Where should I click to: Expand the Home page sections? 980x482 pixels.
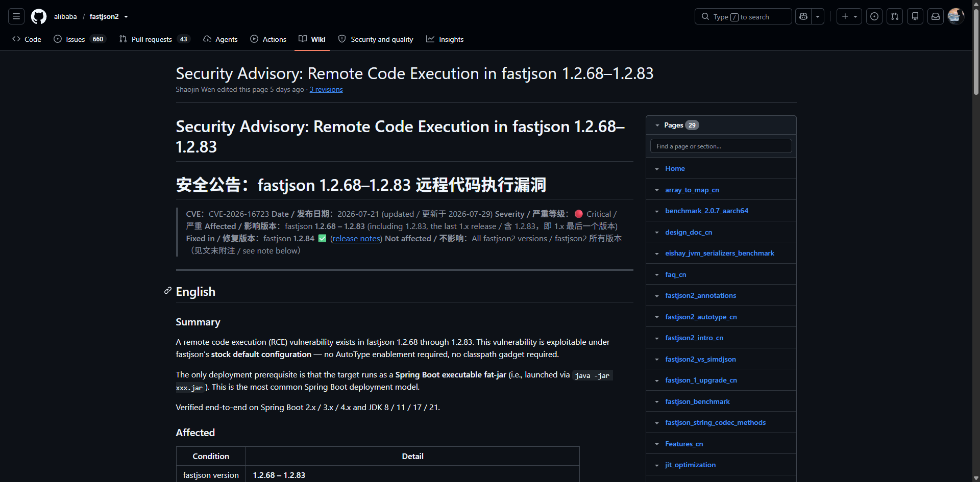(x=657, y=169)
